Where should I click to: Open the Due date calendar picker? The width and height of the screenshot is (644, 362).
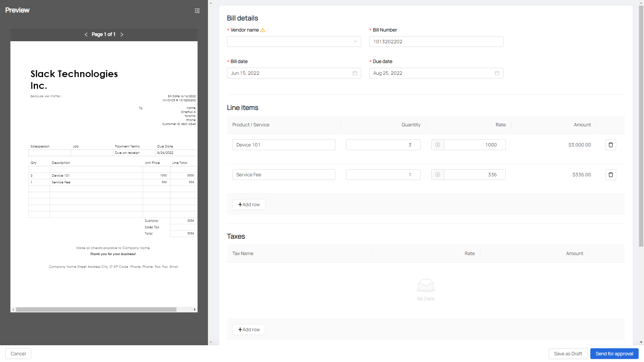[x=497, y=73]
